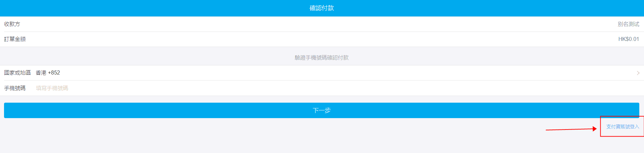Select the 香港 +852 region value
Screen dimensions: 644x153
[48, 73]
